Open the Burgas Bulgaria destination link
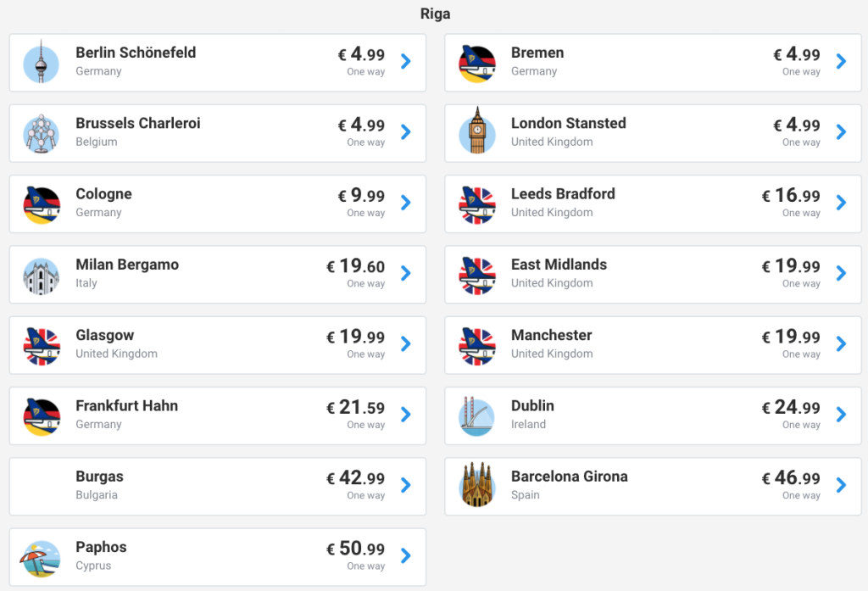This screenshot has width=868, height=591. point(99,477)
